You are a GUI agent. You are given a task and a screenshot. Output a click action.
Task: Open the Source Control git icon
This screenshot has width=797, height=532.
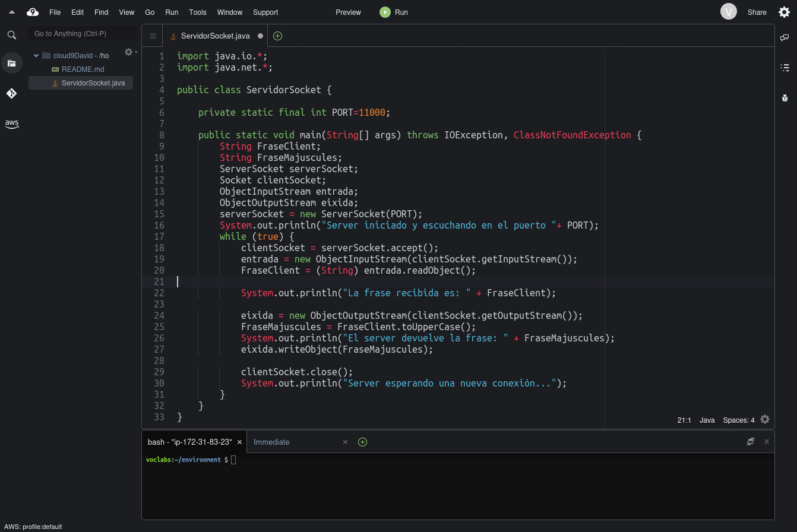tap(12, 93)
